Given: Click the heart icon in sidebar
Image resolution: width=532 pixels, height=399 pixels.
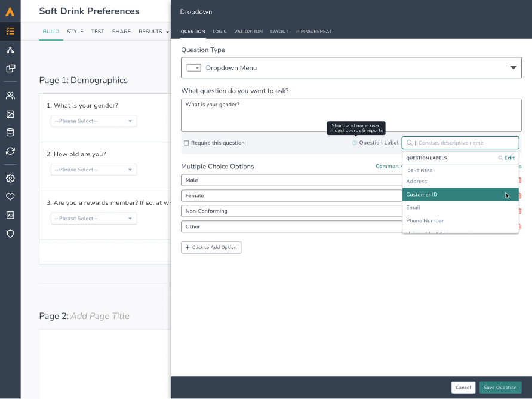Looking at the screenshot, I should point(10,197).
